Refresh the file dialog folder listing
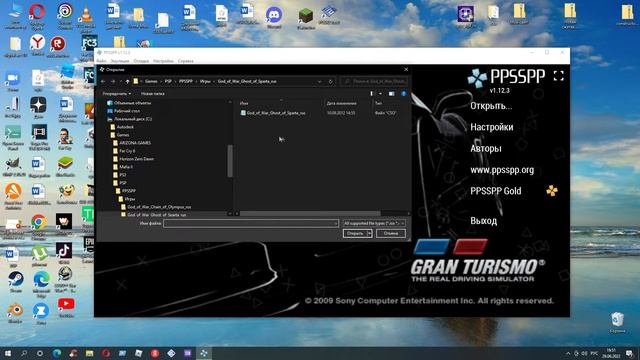This screenshot has width=640, height=360. tap(331, 82)
